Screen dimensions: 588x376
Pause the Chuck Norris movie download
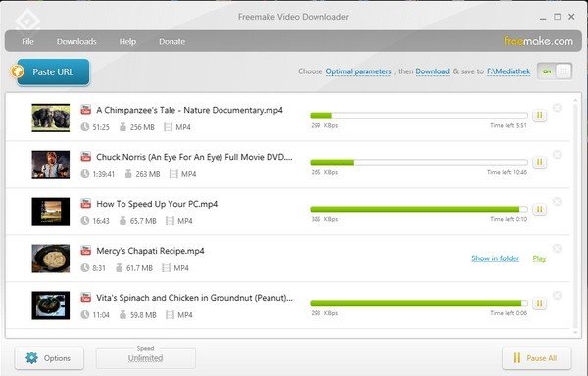[x=539, y=163]
